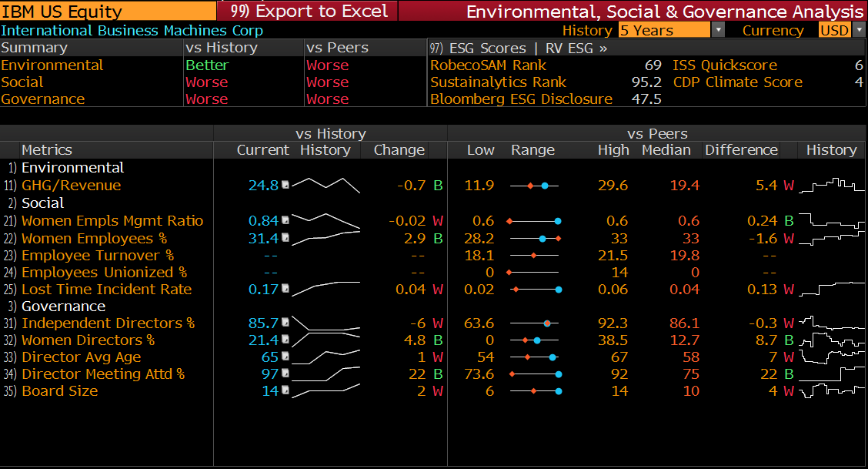The width and height of the screenshot is (868, 469).
Task: Click Women Employees % peer range slider
Action: pos(536,239)
